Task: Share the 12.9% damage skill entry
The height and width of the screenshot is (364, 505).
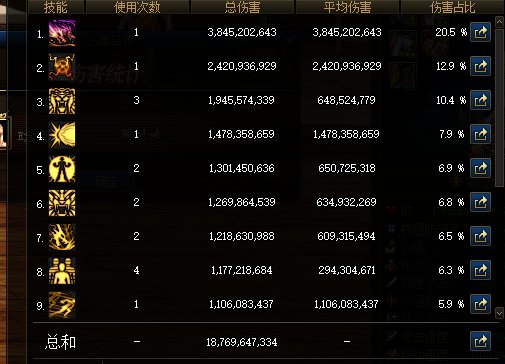Action: tap(480, 66)
